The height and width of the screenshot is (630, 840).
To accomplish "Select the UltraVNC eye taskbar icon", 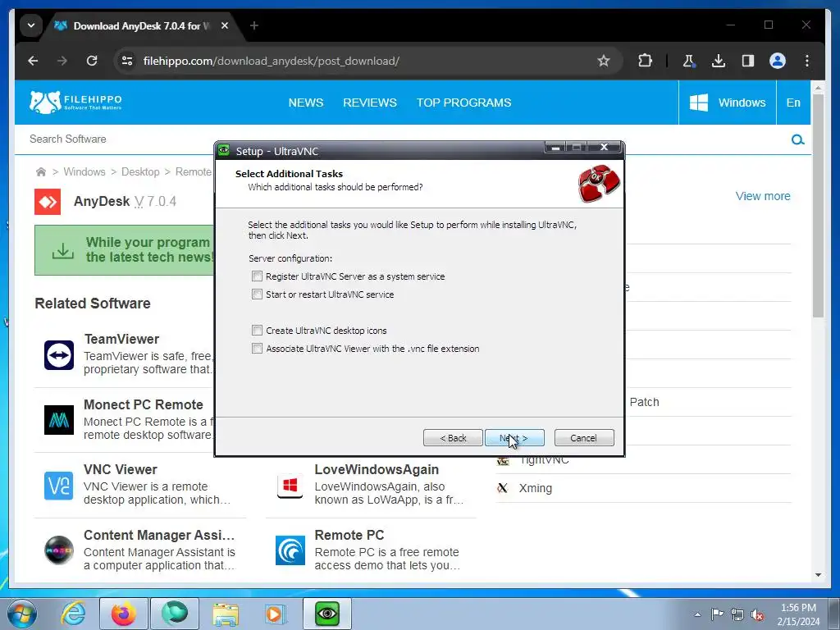I will tap(327, 614).
